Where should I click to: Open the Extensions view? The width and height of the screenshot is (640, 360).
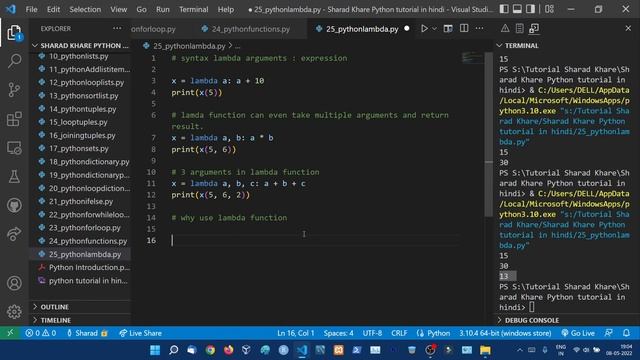(x=14, y=119)
